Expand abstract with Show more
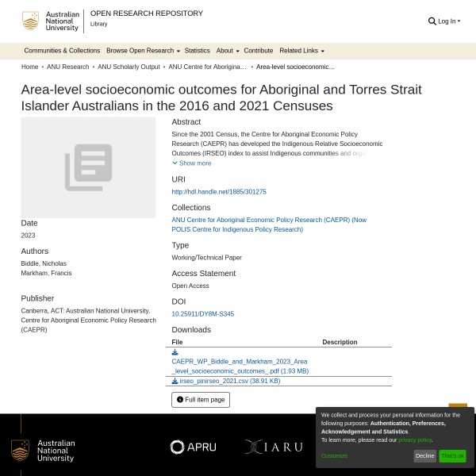Screen dimensions: 476x476 pyautogui.click(x=192, y=163)
